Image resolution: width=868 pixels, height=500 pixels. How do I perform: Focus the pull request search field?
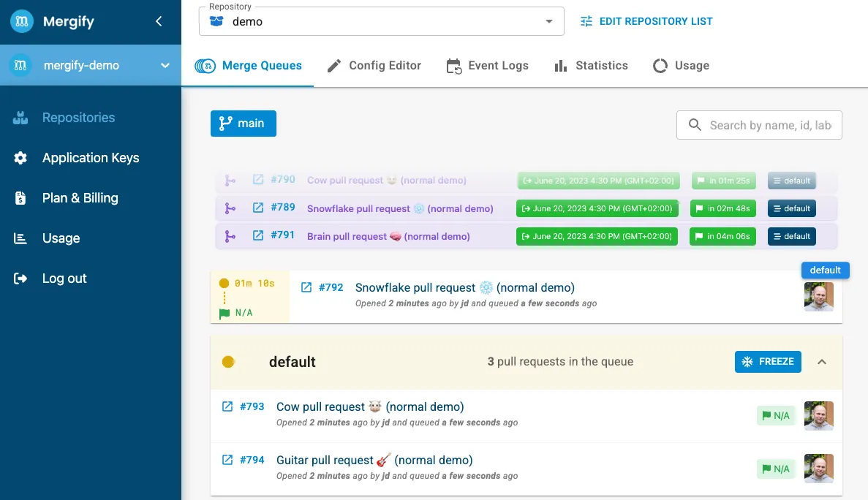coord(768,125)
